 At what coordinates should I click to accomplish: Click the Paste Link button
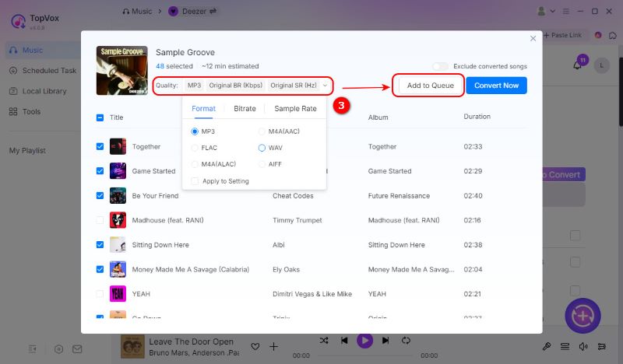point(562,35)
